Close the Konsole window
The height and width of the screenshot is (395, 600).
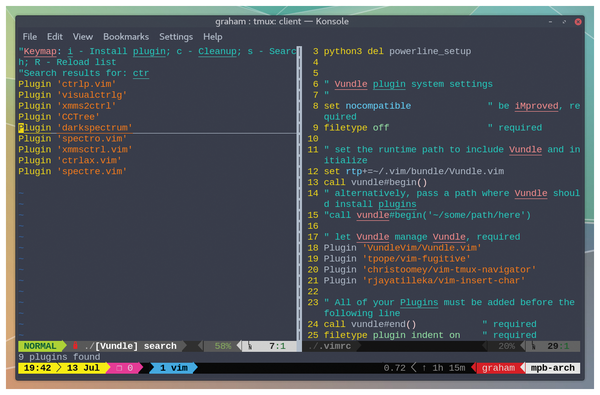point(578,22)
